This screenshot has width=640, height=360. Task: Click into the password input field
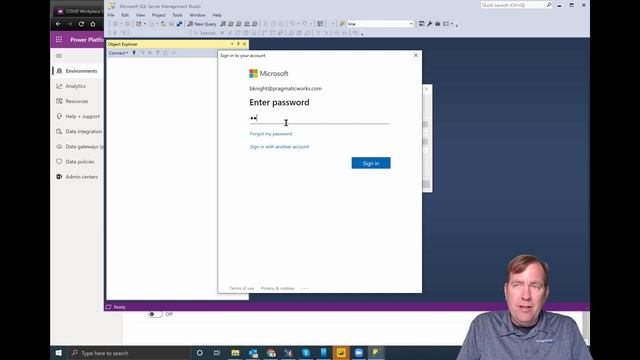pyautogui.click(x=320, y=118)
